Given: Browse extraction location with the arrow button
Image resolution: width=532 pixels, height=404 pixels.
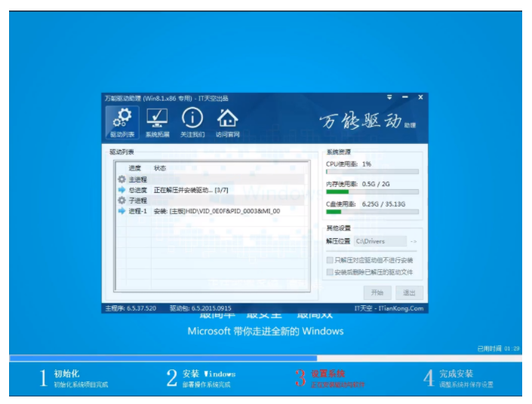Looking at the screenshot, I should coord(414,242).
